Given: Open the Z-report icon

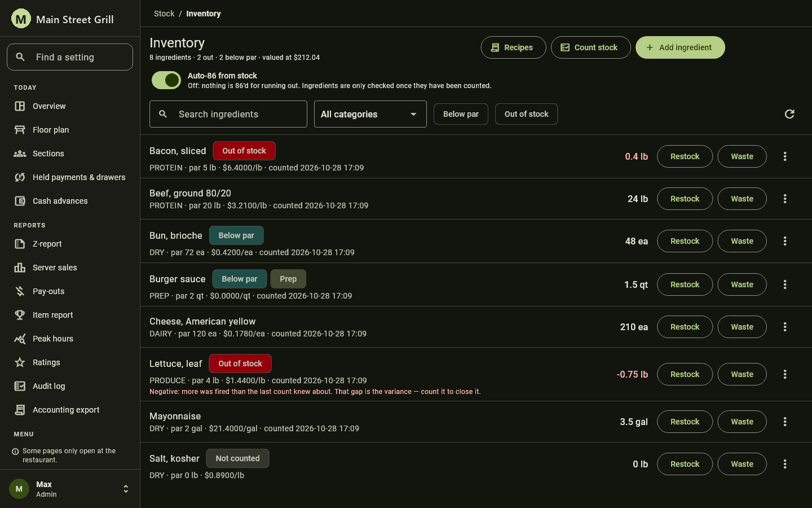Looking at the screenshot, I should [20, 244].
